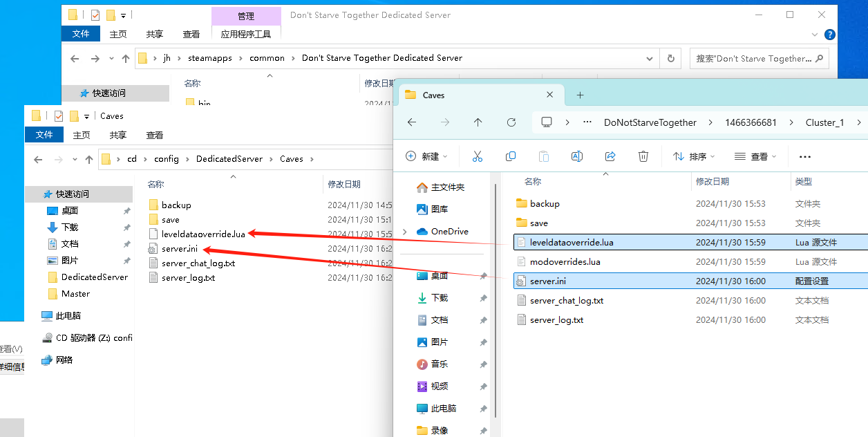868x437 pixels.
Task: Select 网络 in left Caves navigation pane
Action: point(64,360)
